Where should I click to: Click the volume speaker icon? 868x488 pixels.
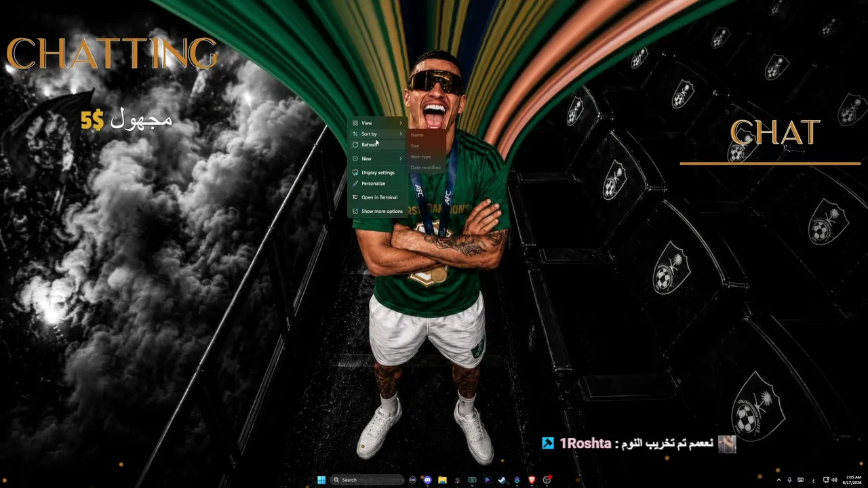pos(835,480)
